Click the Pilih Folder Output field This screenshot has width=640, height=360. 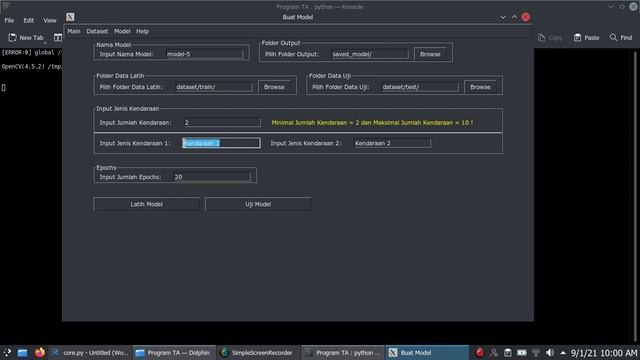370,54
